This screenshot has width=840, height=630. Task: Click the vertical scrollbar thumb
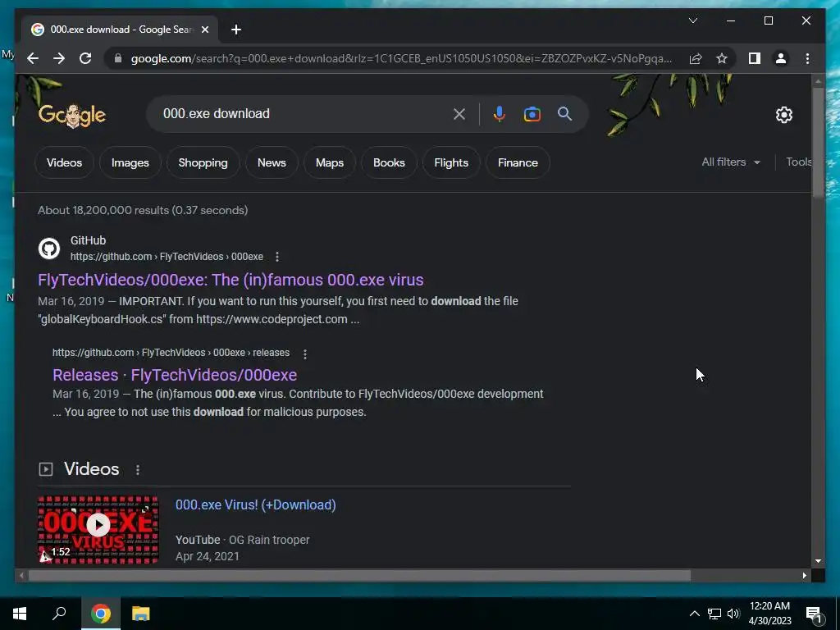[818, 142]
